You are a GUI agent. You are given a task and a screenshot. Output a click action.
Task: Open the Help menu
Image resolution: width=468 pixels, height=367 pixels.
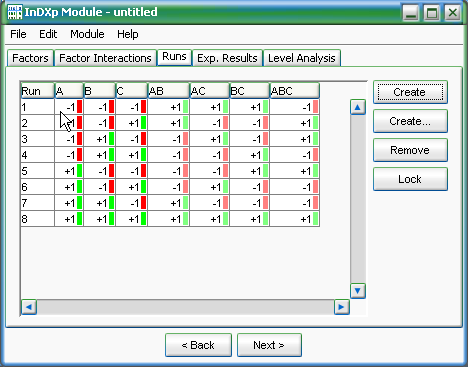[x=128, y=34]
